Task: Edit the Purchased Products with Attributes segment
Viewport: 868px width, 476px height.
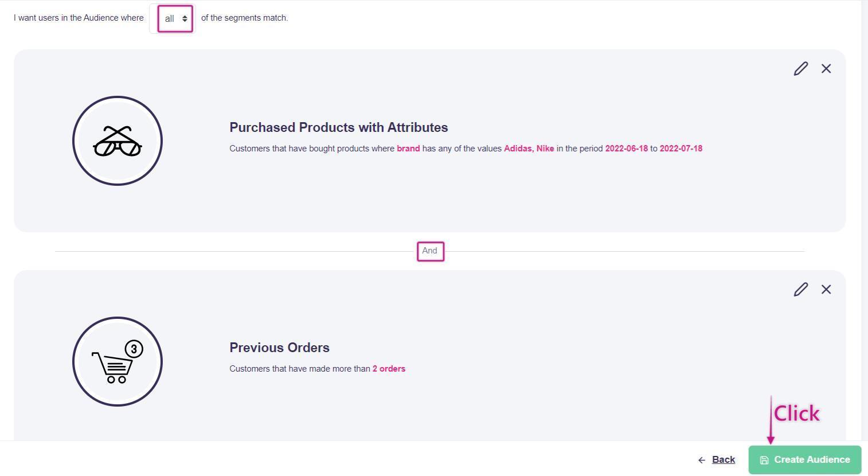Action: click(801, 69)
